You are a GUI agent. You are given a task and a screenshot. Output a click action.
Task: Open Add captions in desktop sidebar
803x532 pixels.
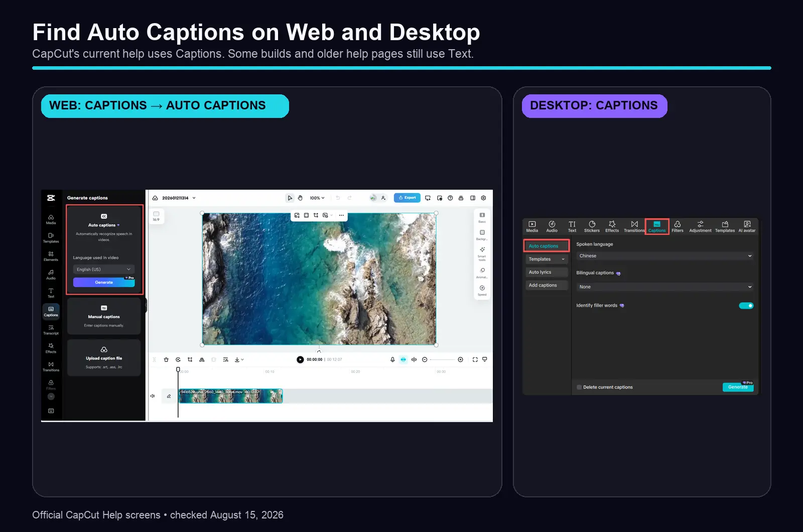coord(547,285)
